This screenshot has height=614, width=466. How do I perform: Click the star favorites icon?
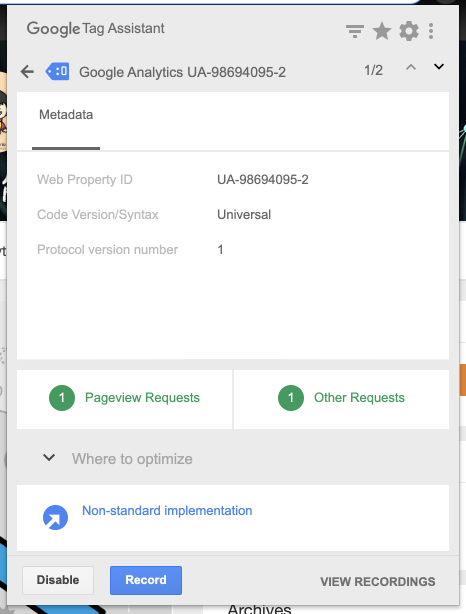tap(382, 31)
